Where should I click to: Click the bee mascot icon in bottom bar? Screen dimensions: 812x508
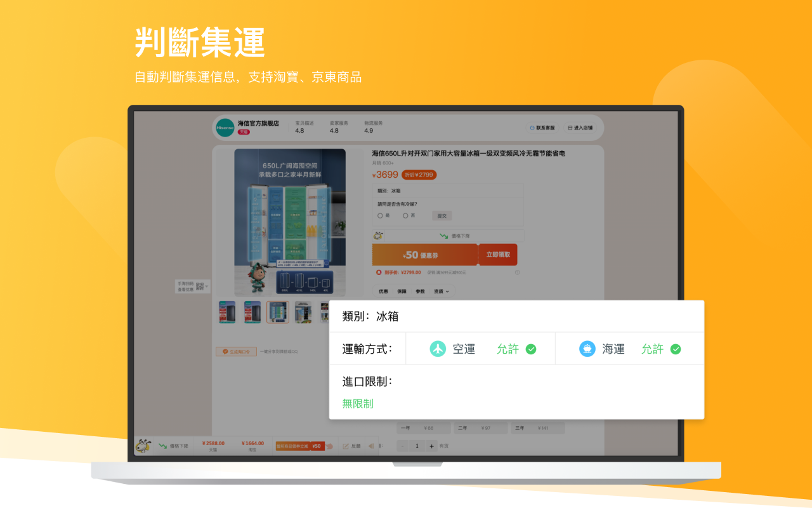(143, 446)
